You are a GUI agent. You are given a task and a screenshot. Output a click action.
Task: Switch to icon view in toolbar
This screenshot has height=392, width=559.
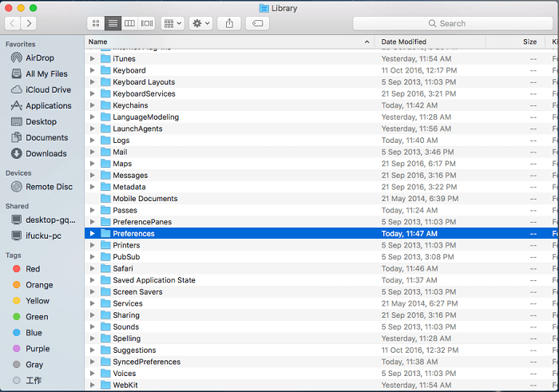96,24
